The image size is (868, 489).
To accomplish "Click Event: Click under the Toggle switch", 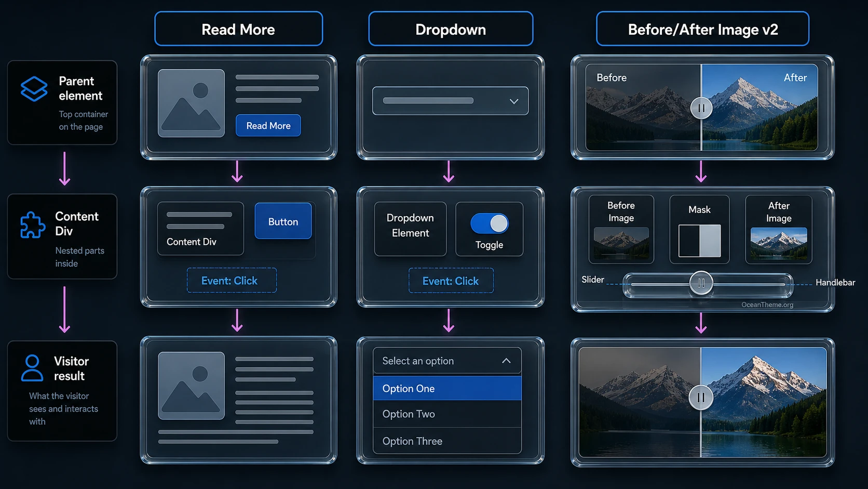I will point(451,281).
